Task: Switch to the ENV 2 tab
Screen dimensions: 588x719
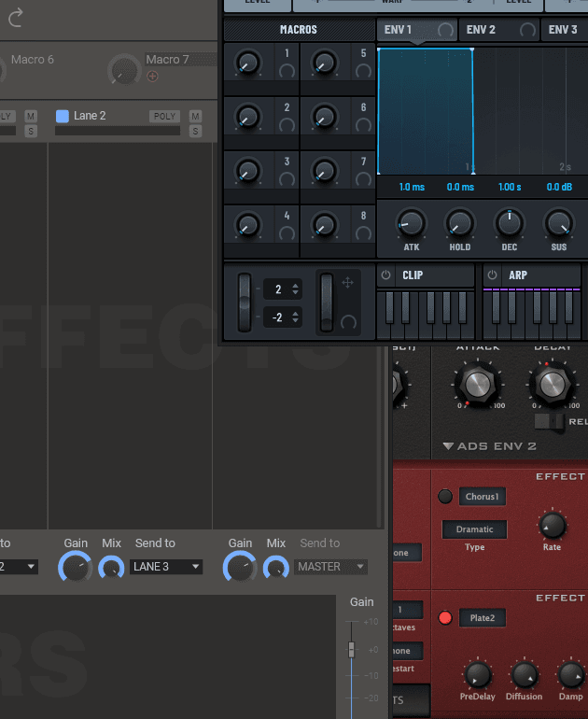Action: 499,30
